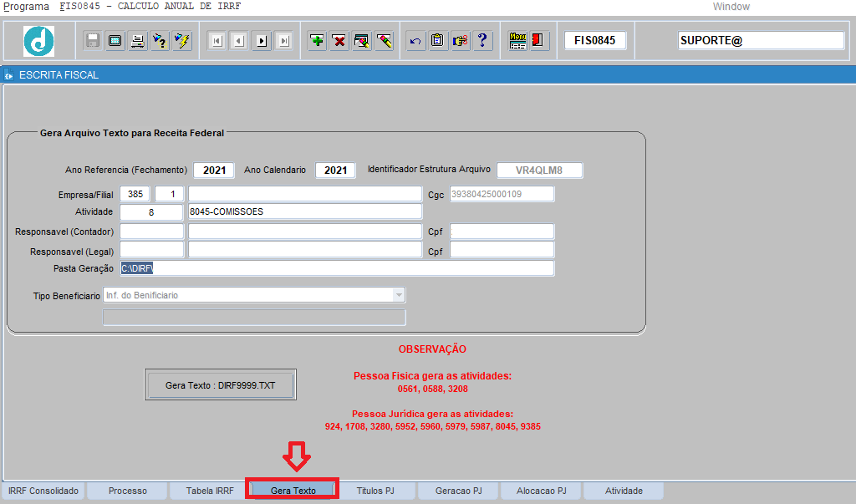Click Identificador Estrutura Arquivo VR4QLM8 field
Viewport: 856px width, 504px height.
click(x=539, y=170)
